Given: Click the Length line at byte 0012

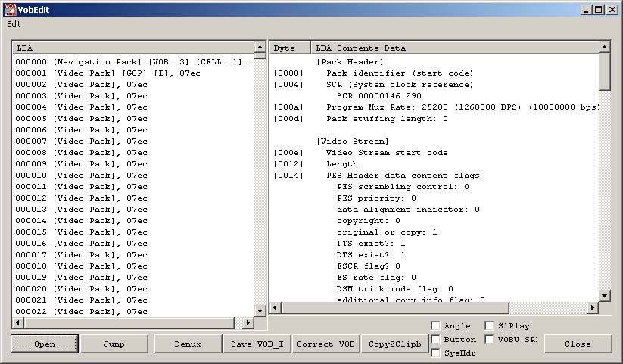Looking at the screenshot, I should (x=342, y=164).
